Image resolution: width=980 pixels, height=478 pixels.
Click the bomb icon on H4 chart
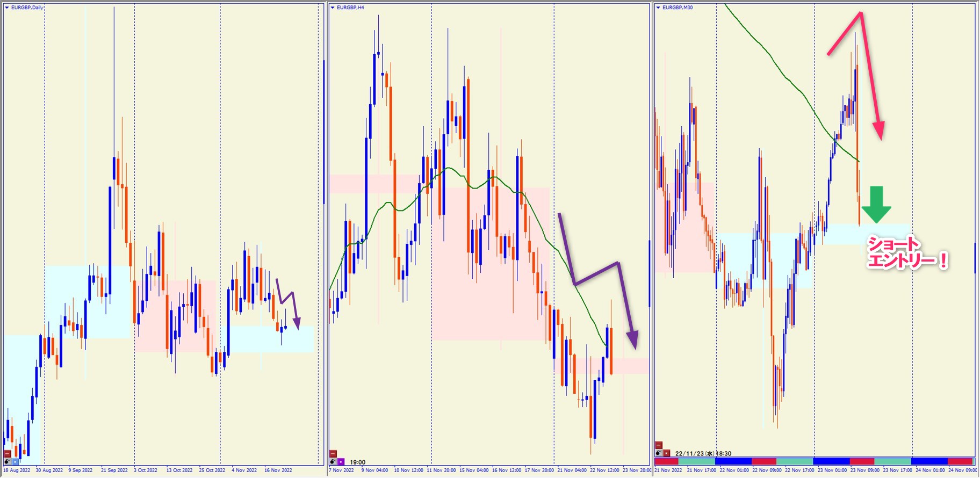coord(333,461)
